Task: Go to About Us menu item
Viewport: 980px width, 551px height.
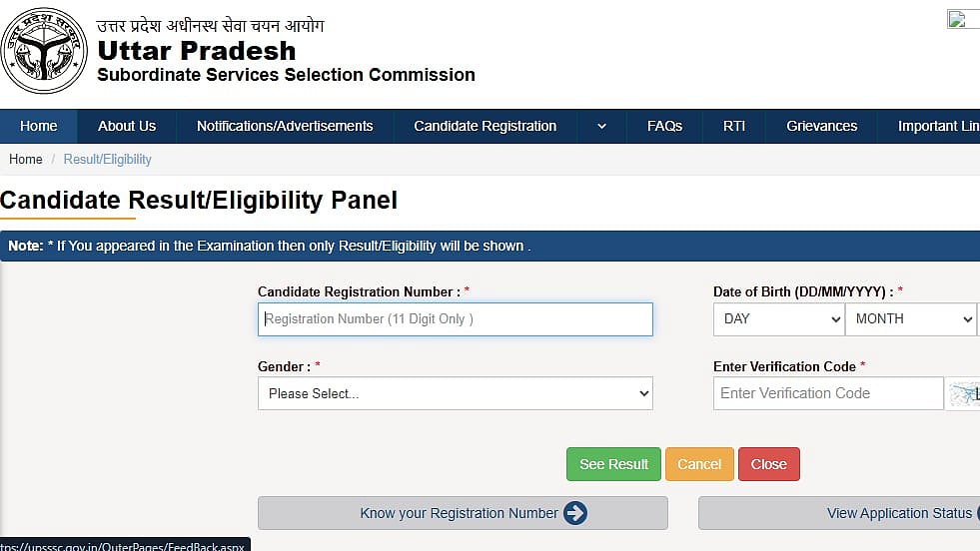Action: (x=127, y=126)
